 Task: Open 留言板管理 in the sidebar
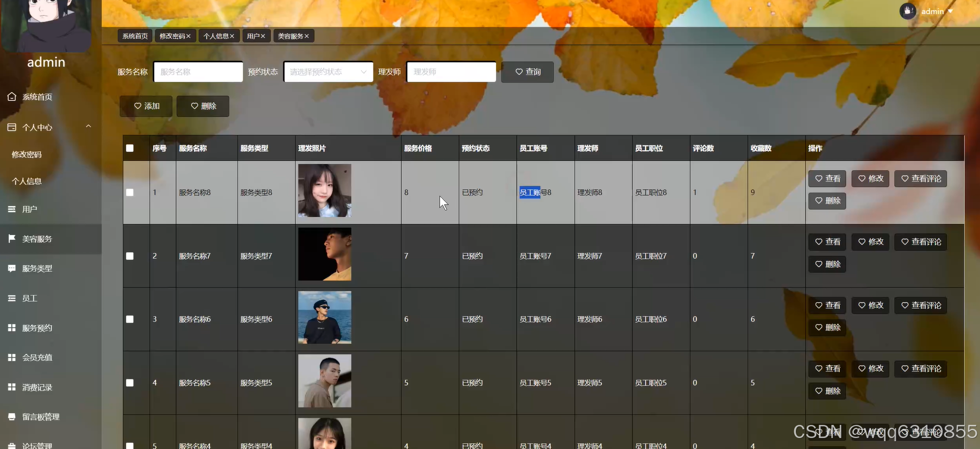click(x=41, y=417)
